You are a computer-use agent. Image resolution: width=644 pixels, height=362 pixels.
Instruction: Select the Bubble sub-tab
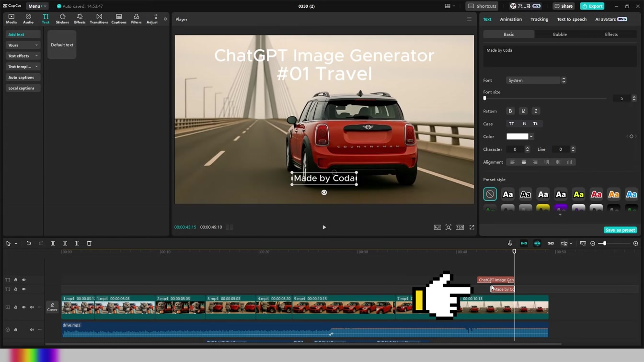tap(560, 34)
